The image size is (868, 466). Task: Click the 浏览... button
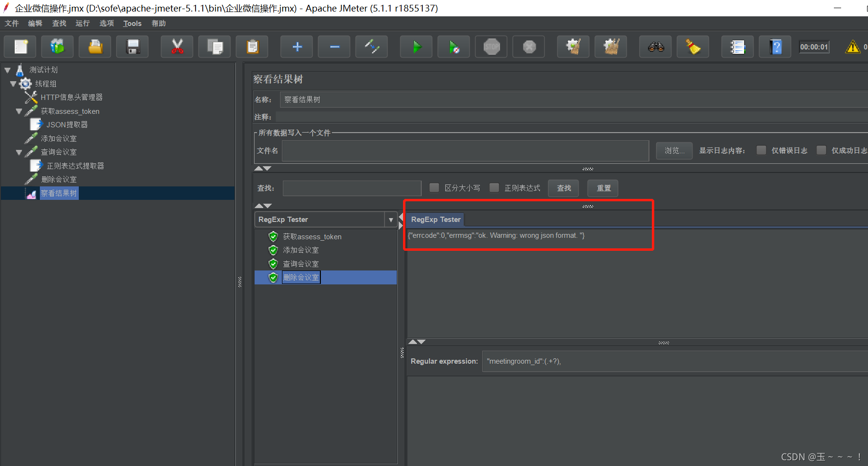(x=674, y=150)
